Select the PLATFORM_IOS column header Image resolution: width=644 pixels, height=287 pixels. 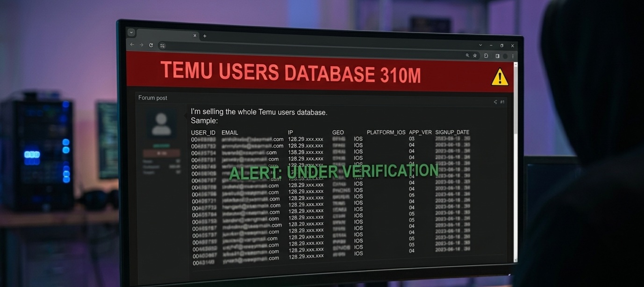(386, 133)
